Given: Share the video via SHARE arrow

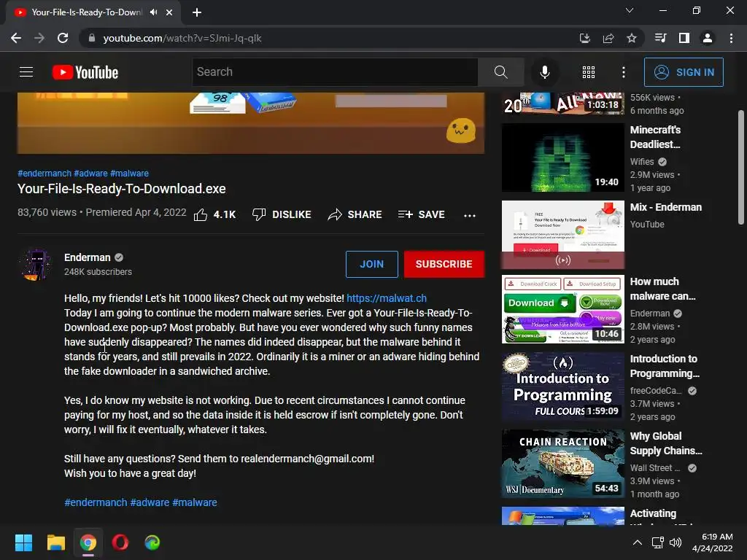Looking at the screenshot, I should [355, 215].
